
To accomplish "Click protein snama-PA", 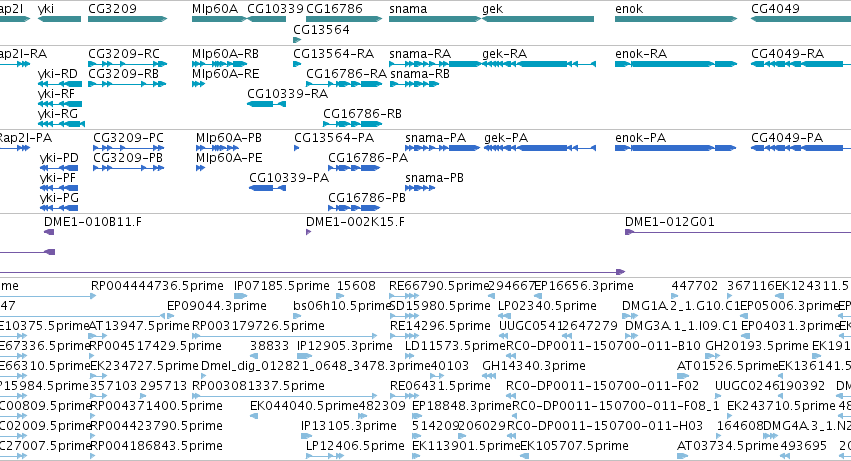I will coord(436,138).
